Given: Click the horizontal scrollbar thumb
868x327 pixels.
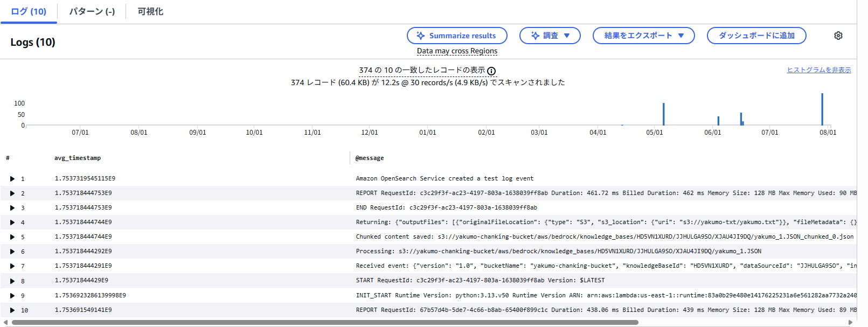Looking at the screenshot, I should click(325, 323).
